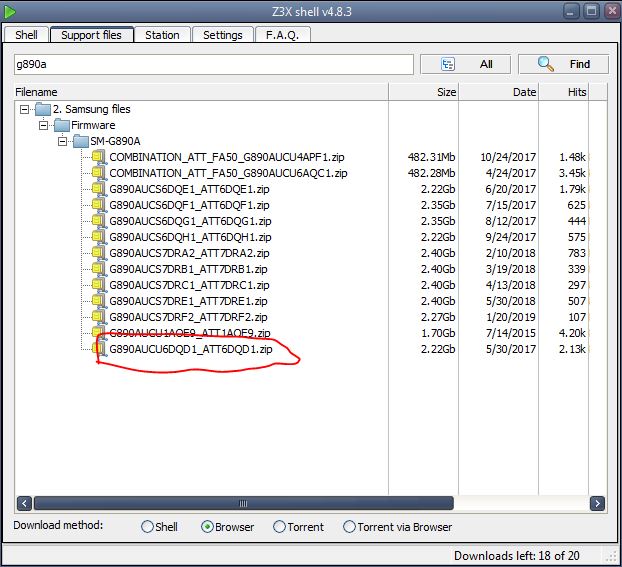Click the zip icon of G890AUCS7DRA2_ATT7DRA2.zip
Viewport: 622px width, 567px height.
[x=99, y=253]
